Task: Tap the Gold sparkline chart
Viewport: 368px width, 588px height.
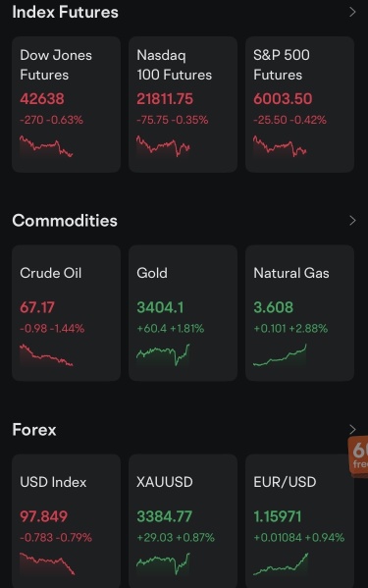Action: click(x=163, y=355)
